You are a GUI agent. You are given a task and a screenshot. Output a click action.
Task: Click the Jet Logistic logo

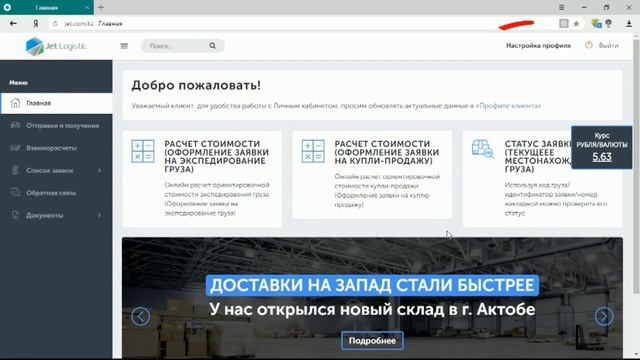click(x=56, y=46)
